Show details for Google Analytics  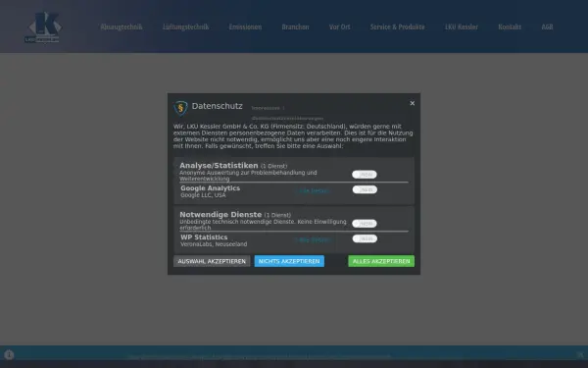tap(313, 190)
